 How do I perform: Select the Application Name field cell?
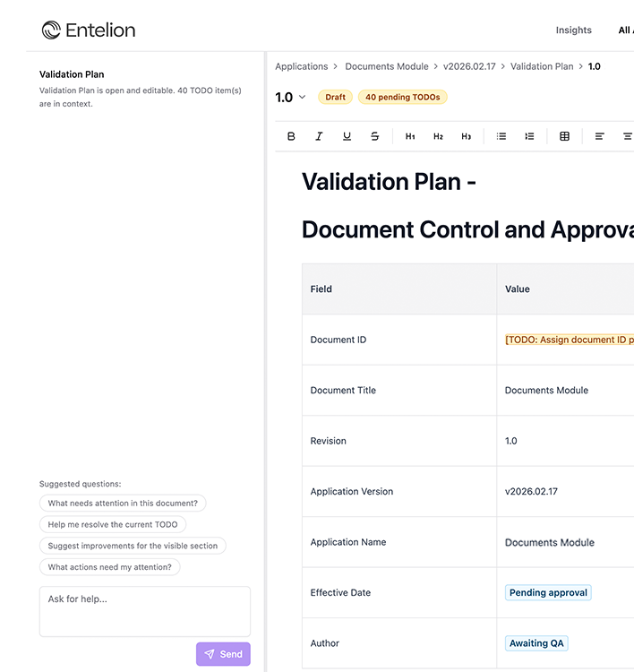[399, 542]
